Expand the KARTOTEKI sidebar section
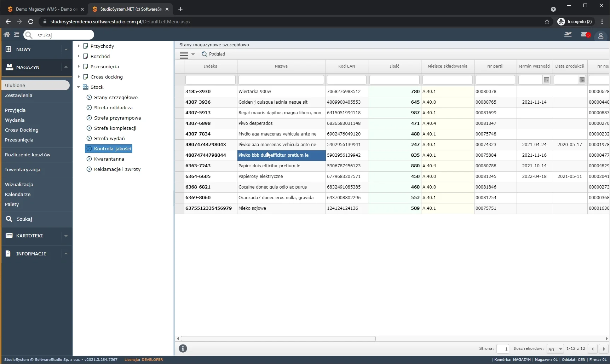 (x=66, y=236)
